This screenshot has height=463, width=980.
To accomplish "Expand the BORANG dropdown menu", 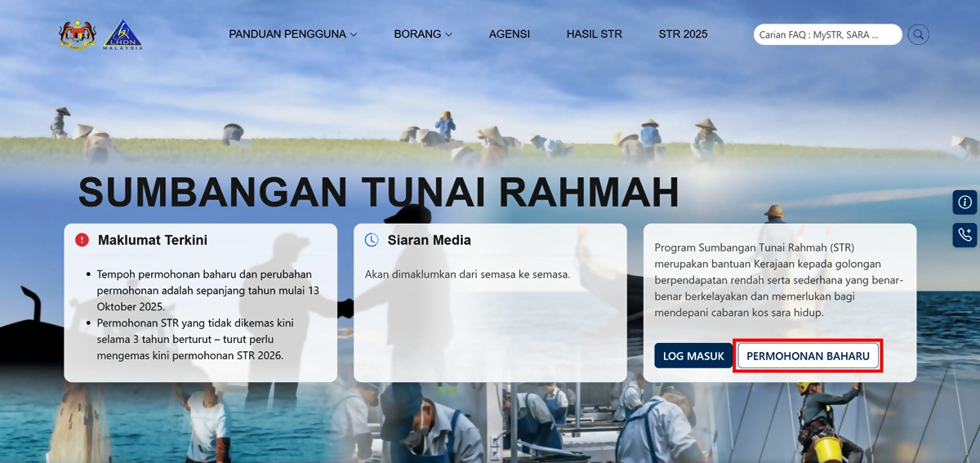I will tap(422, 34).
